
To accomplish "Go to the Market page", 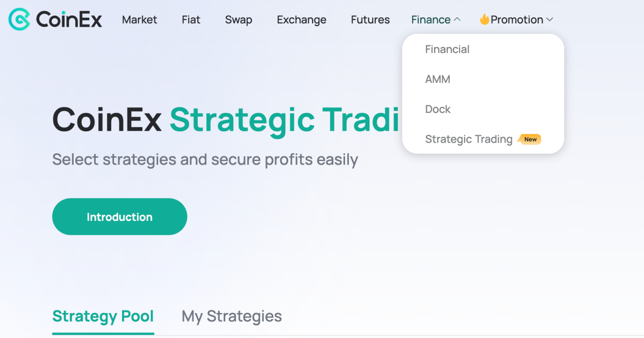I will 140,20.
